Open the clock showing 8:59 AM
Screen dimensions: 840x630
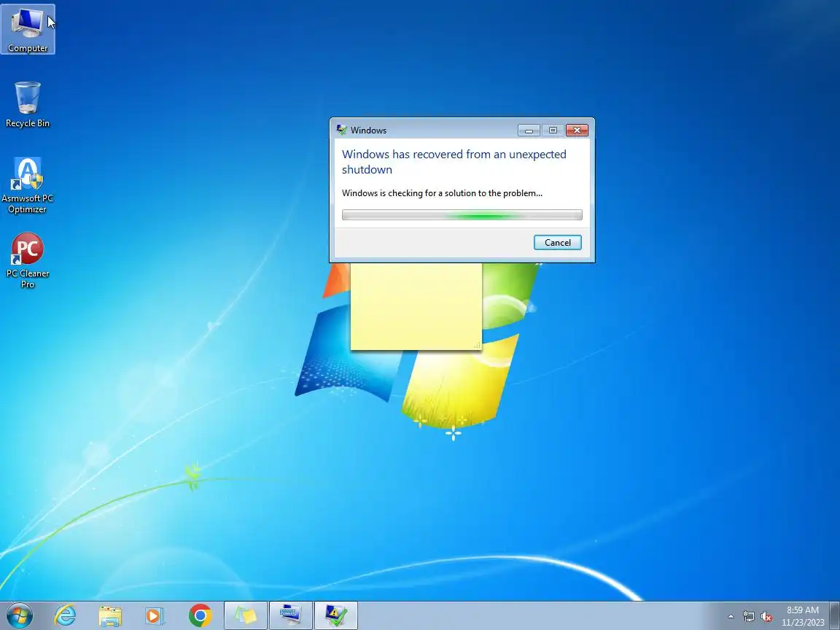coord(803,616)
